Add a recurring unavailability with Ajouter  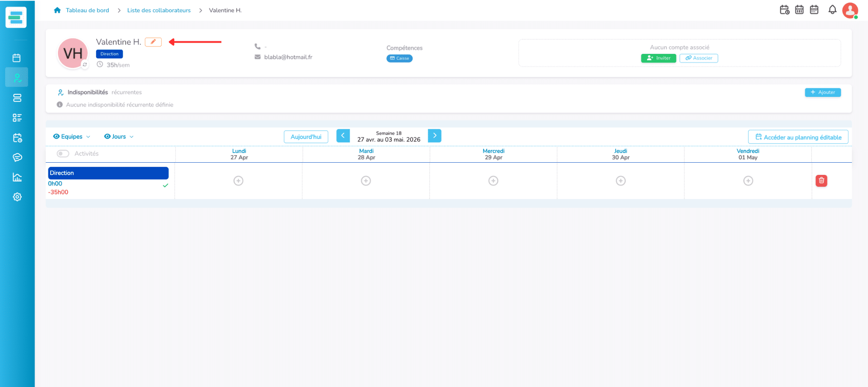pyautogui.click(x=823, y=92)
